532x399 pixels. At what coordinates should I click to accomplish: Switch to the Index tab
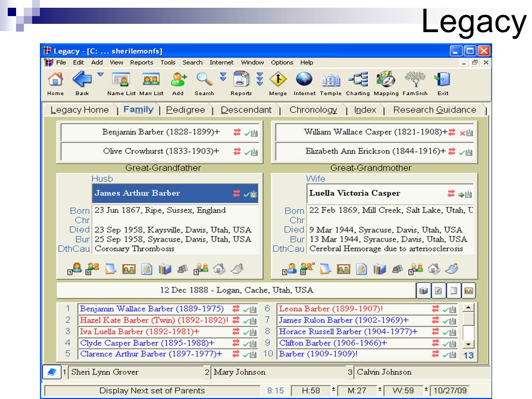365,110
